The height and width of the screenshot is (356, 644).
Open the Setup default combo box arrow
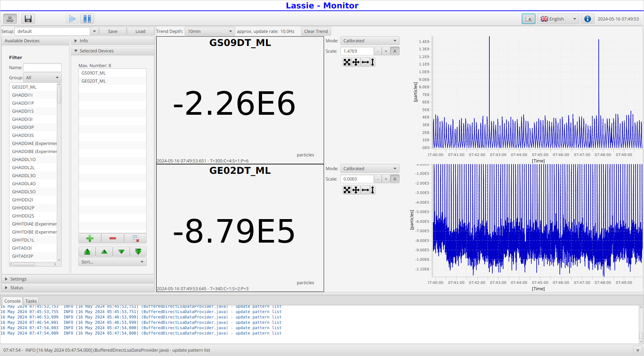[94, 31]
